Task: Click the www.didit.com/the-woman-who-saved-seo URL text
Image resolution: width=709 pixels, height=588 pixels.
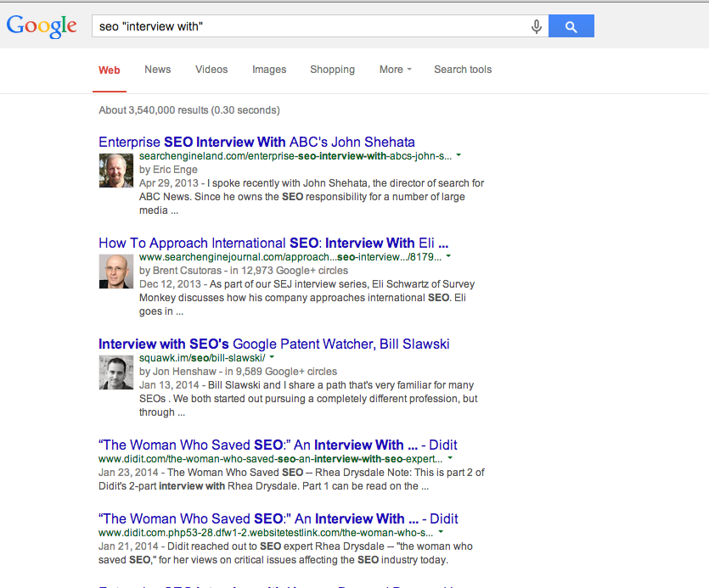Action: click(270, 459)
